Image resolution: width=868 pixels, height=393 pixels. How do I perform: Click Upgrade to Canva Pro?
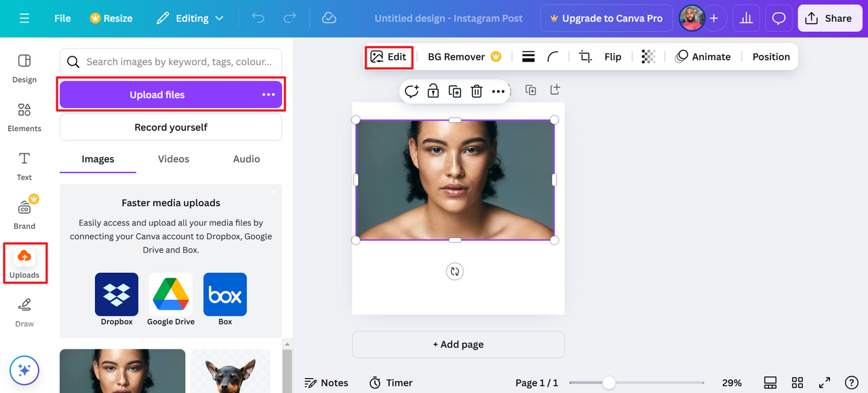tap(606, 18)
